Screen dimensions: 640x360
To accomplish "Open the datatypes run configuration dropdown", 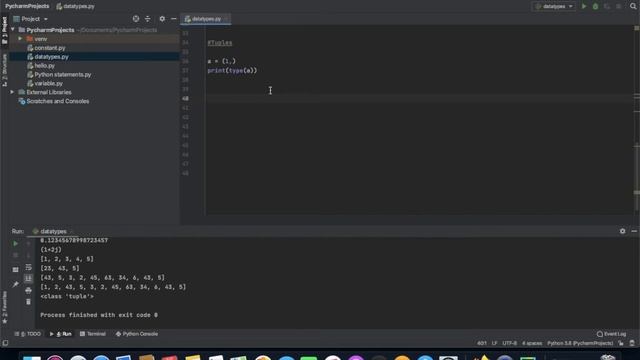I will click(x=554, y=6).
